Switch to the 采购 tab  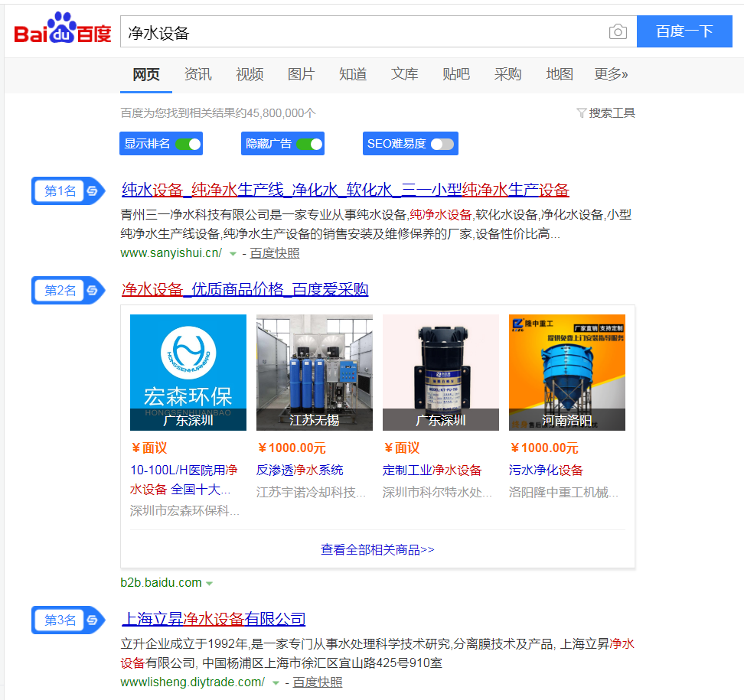507,74
